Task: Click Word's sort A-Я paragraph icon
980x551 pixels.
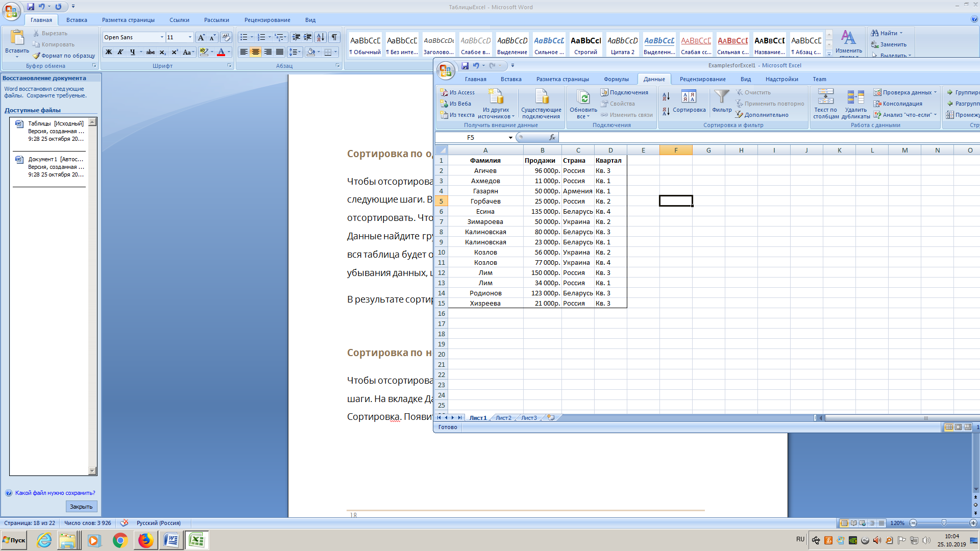Action: click(x=321, y=37)
